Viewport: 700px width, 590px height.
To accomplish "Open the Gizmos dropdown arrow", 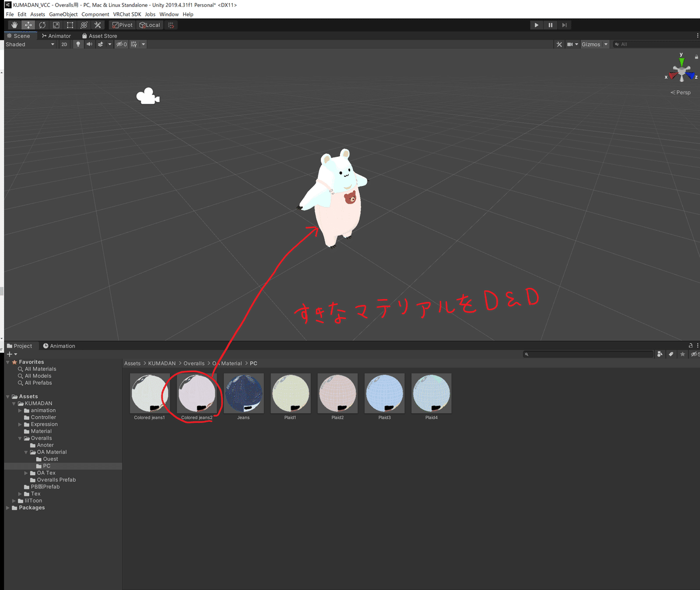I will tap(605, 44).
